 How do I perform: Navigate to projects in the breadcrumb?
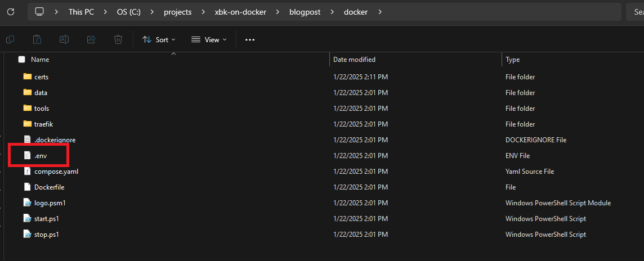(x=178, y=11)
